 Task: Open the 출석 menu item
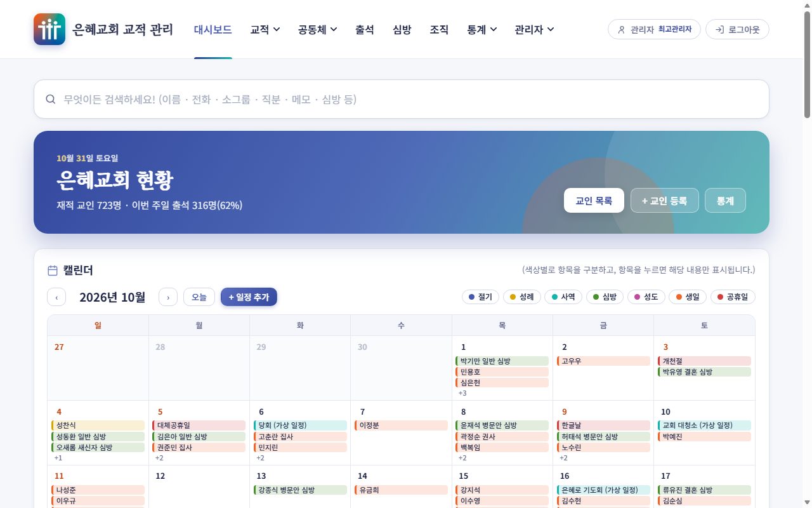(365, 29)
